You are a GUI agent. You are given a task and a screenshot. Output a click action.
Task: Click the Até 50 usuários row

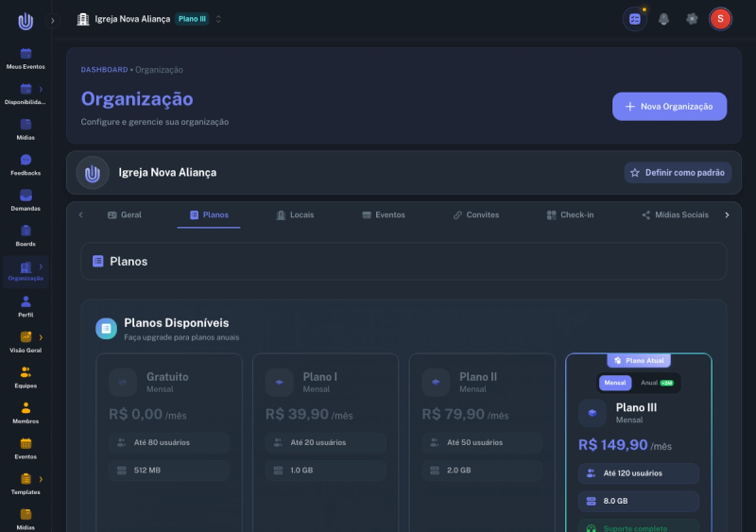pos(482,442)
